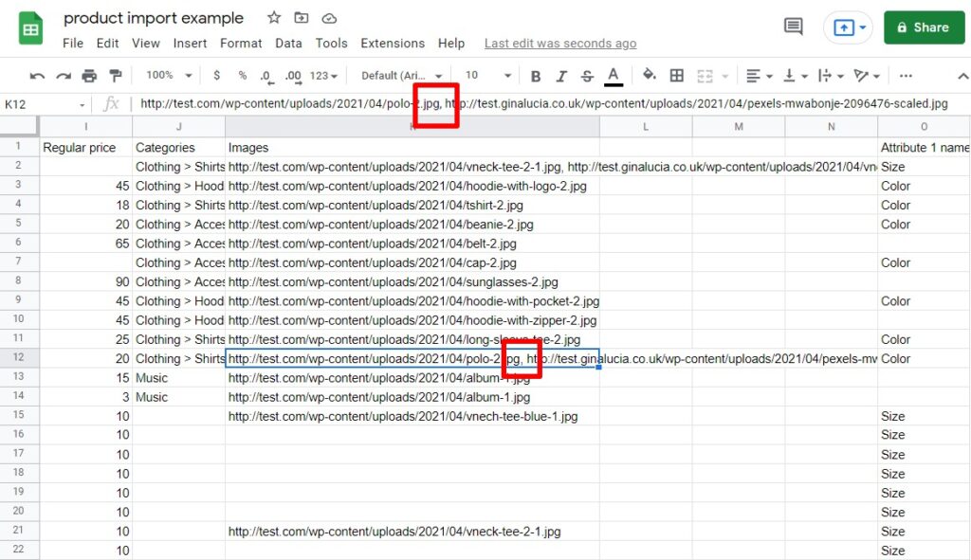Open the Format menu
The width and height of the screenshot is (971, 560).
point(241,43)
